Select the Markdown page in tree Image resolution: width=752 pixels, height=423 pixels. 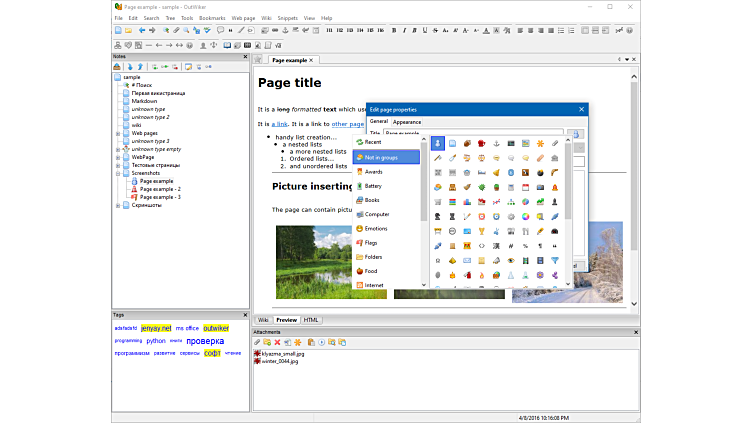[144, 101]
